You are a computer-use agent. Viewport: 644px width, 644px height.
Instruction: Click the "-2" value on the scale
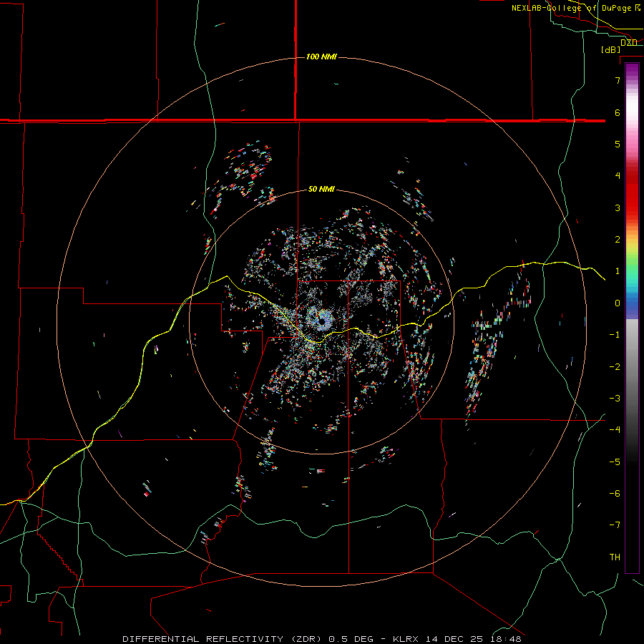(615, 367)
